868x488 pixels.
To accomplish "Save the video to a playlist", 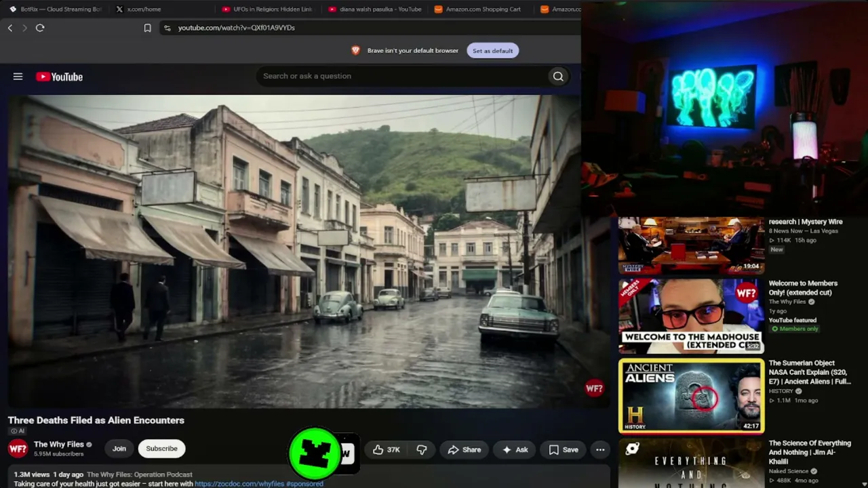I will tap(564, 449).
